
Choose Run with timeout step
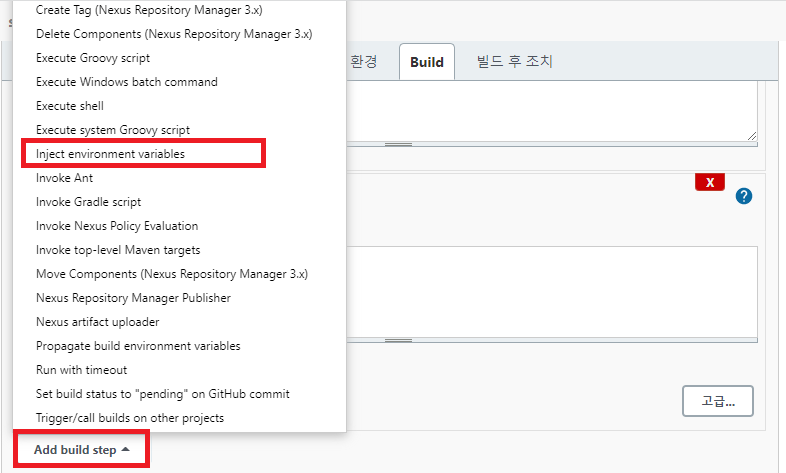81,370
